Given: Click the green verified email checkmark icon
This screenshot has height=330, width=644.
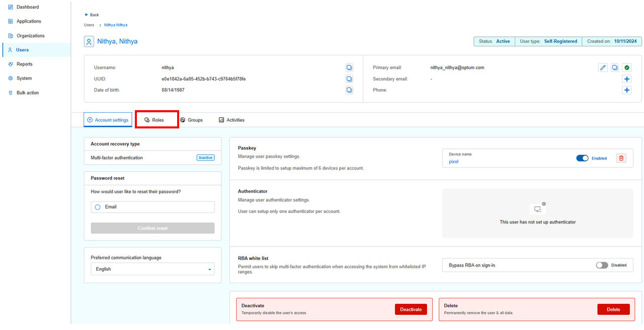Looking at the screenshot, I should click(627, 67).
